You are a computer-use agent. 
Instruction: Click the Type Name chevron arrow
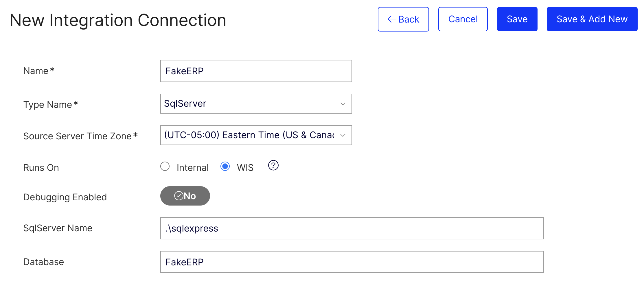pyautogui.click(x=343, y=104)
